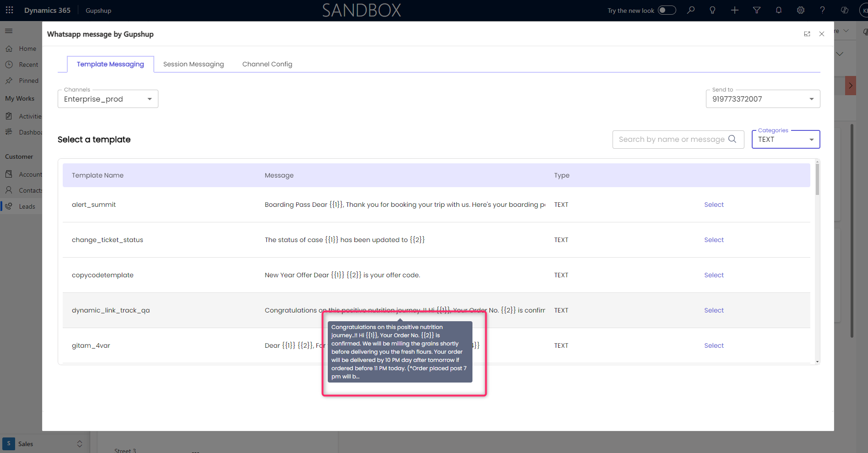Switch to the Template Messaging tab
This screenshot has width=868, height=453.
(x=110, y=64)
